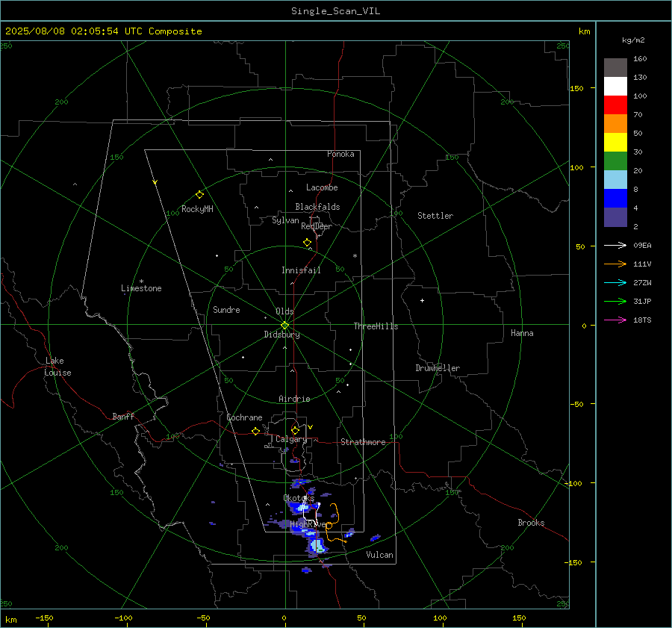Select the orange 50-70 color band
Screen dimensions: 672x628
coord(615,124)
